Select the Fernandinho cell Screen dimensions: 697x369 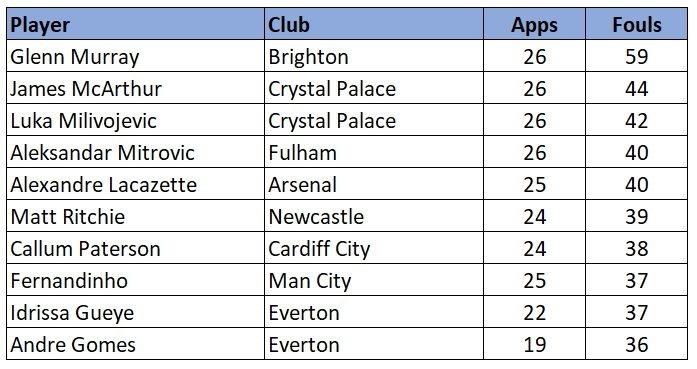pos(136,280)
